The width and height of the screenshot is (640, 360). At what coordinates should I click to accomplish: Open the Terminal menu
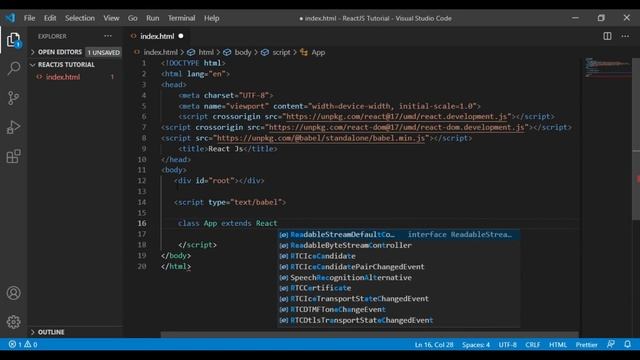click(181, 18)
